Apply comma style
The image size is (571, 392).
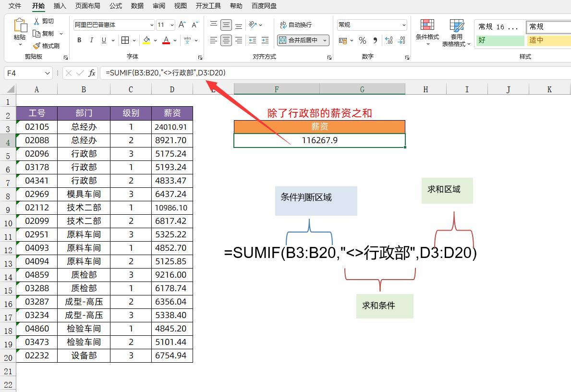coord(375,40)
